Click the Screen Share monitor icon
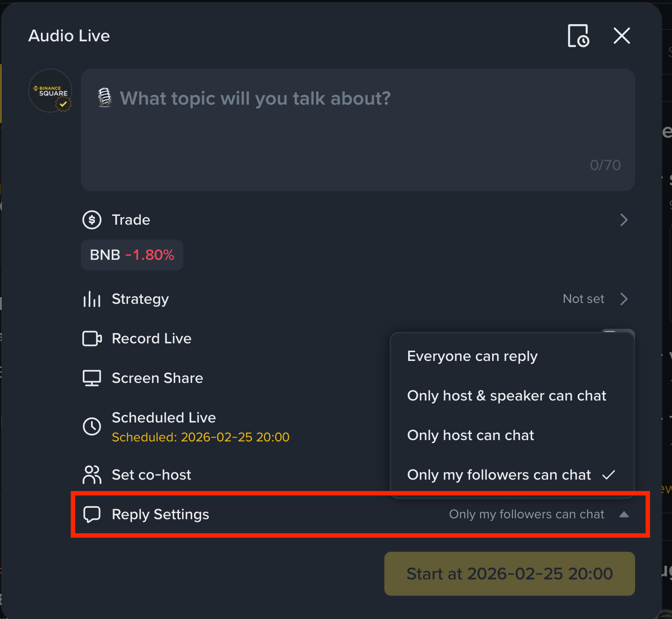Image resolution: width=672 pixels, height=619 pixels. coord(92,378)
